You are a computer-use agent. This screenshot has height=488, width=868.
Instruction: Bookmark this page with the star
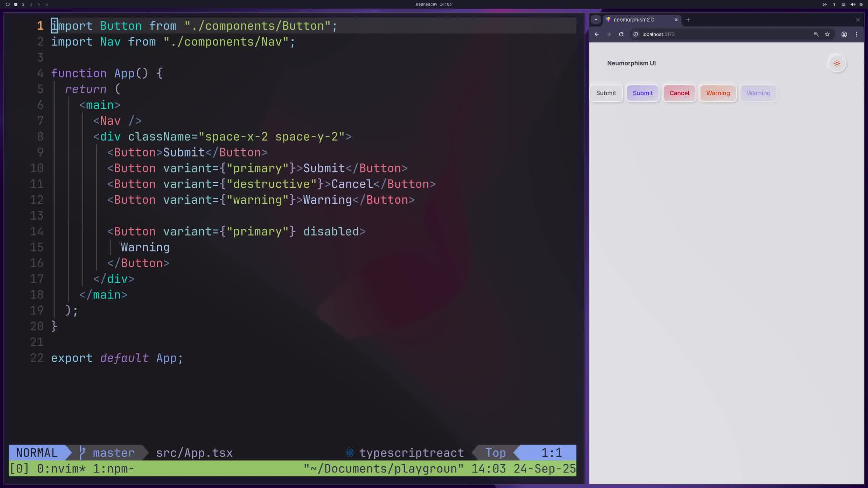pos(827,34)
